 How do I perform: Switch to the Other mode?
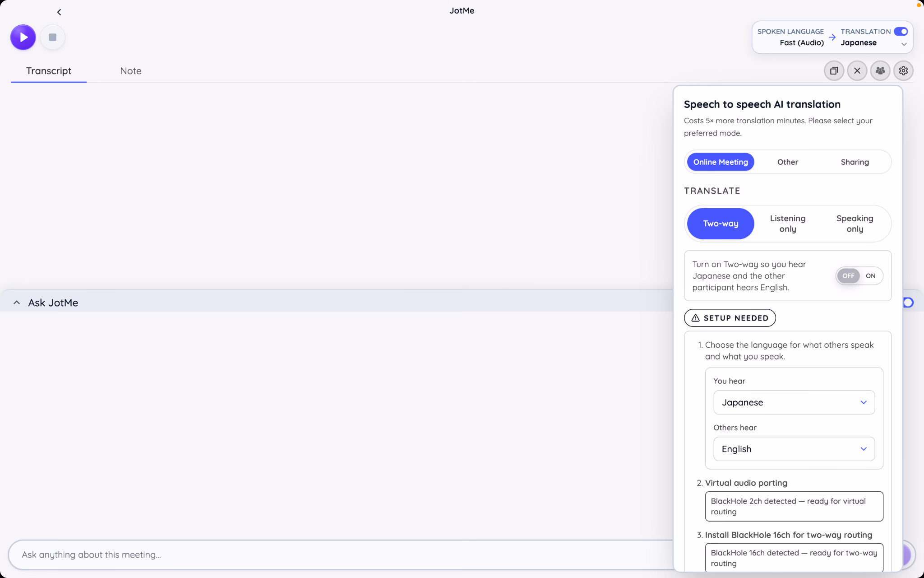(x=787, y=162)
